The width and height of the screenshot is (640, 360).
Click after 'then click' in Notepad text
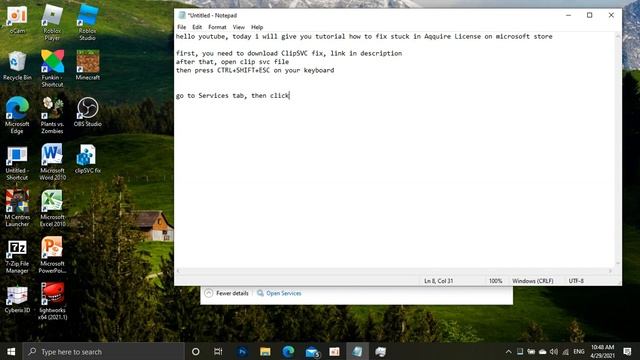[290, 96]
